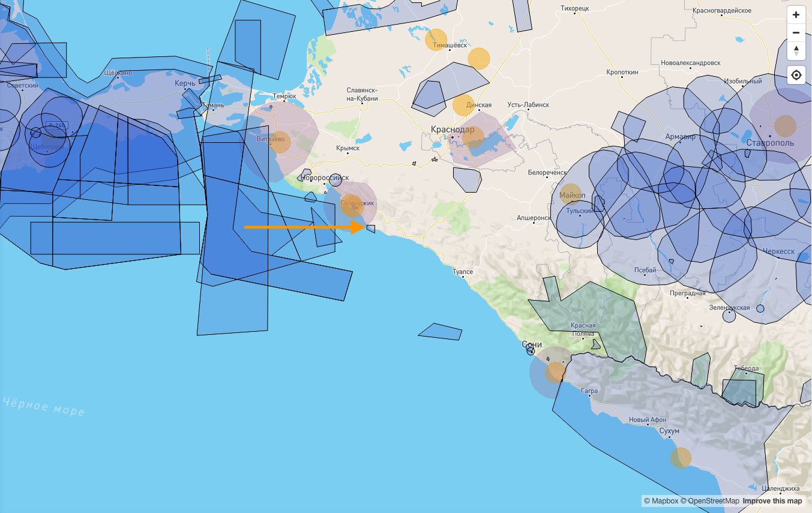Click the Зеленчукская label

pyautogui.click(x=729, y=307)
